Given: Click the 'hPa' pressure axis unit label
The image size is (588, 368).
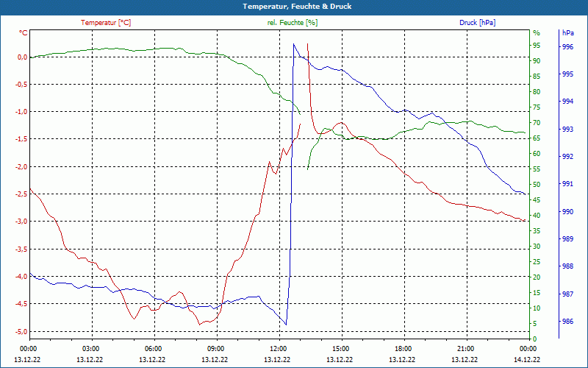Looking at the screenshot, I should [x=567, y=33].
